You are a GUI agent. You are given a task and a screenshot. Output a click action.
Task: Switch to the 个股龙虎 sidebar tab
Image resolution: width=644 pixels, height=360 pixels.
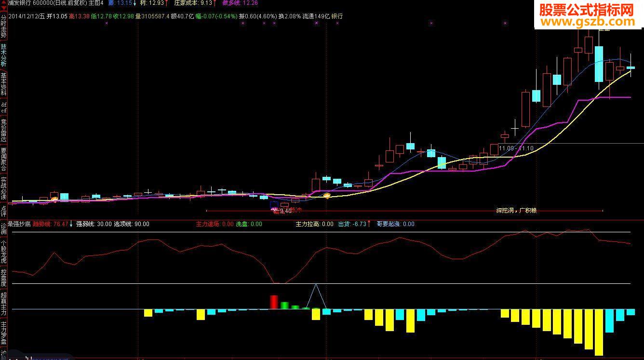pos(3,251)
